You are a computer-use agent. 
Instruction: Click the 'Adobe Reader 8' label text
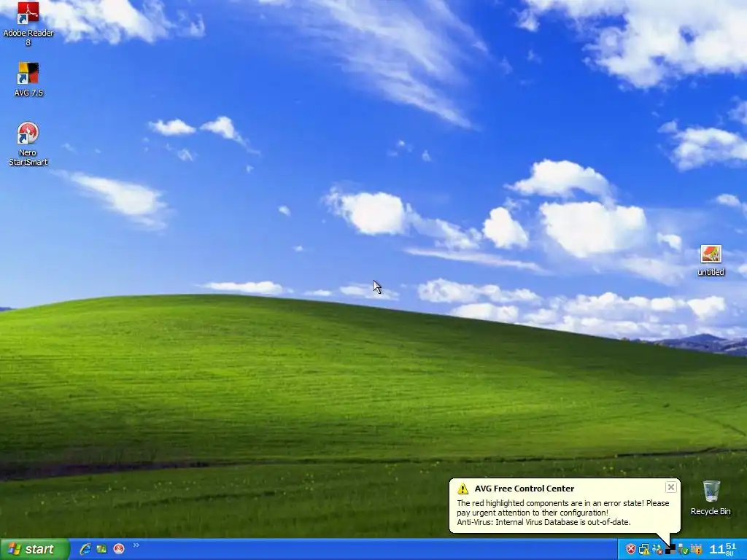[x=28, y=38]
